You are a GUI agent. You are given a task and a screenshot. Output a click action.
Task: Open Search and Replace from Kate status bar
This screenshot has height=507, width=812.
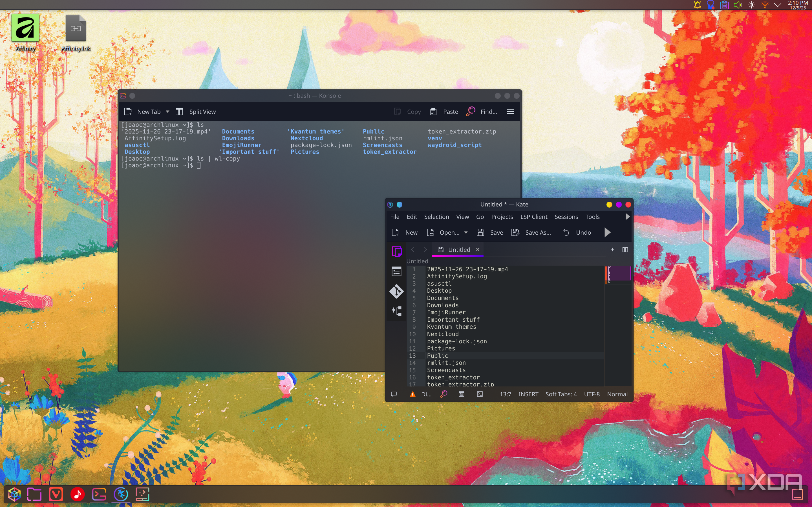pos(443,394)
